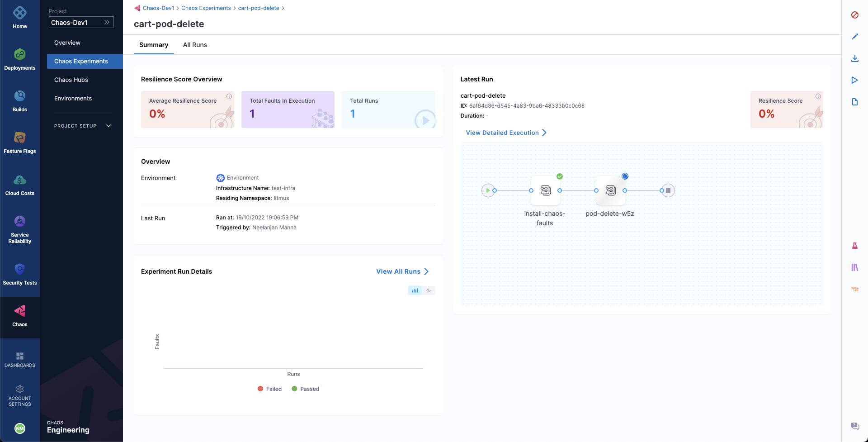868x442 pixels.
Task: Open Chaos Hubs in the side menu
Action: pyautogui.click(x=71, y=80)
